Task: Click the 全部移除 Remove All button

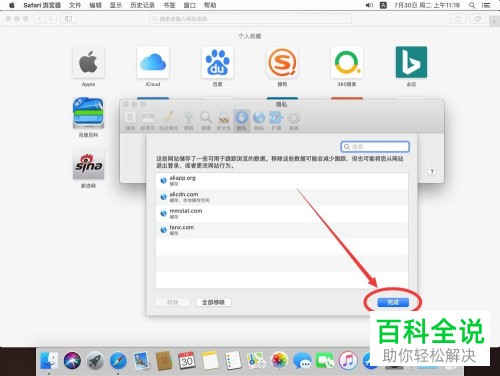Action: (213, 302)
